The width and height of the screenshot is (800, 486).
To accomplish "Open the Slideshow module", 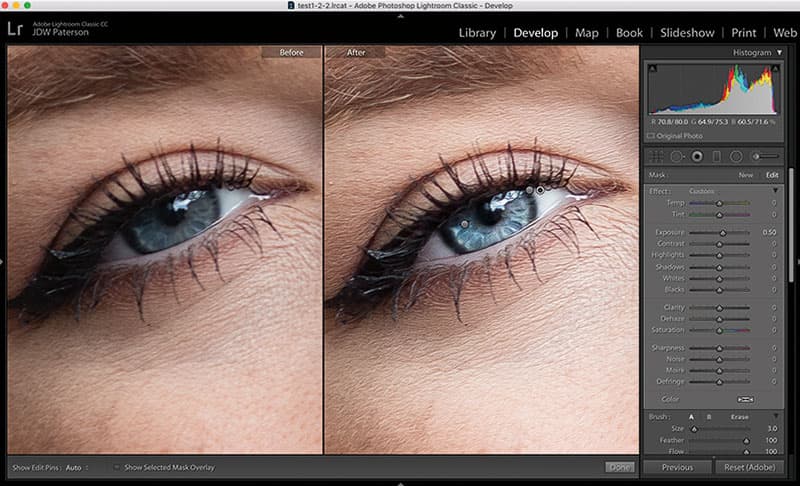I will [x=687, y=33].
